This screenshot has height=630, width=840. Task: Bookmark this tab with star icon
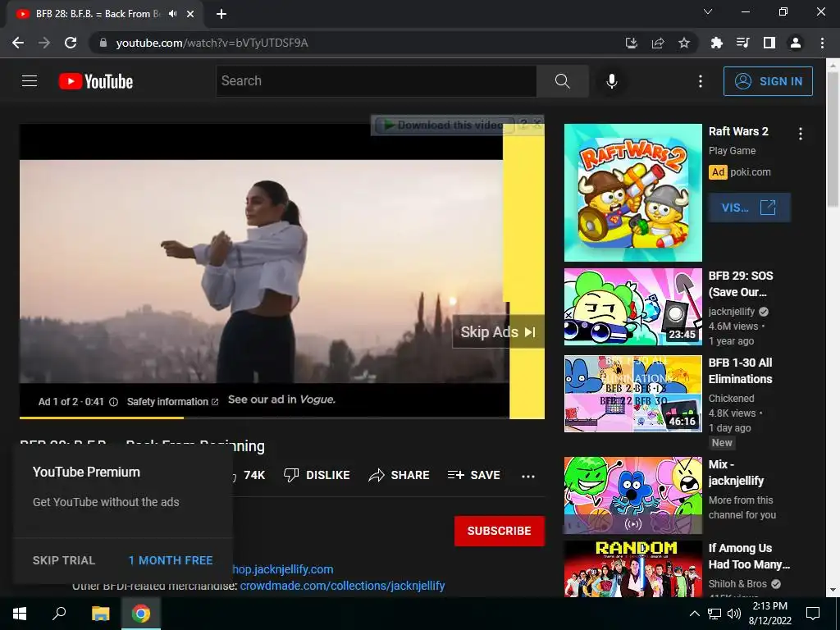(x=684, y=43)
